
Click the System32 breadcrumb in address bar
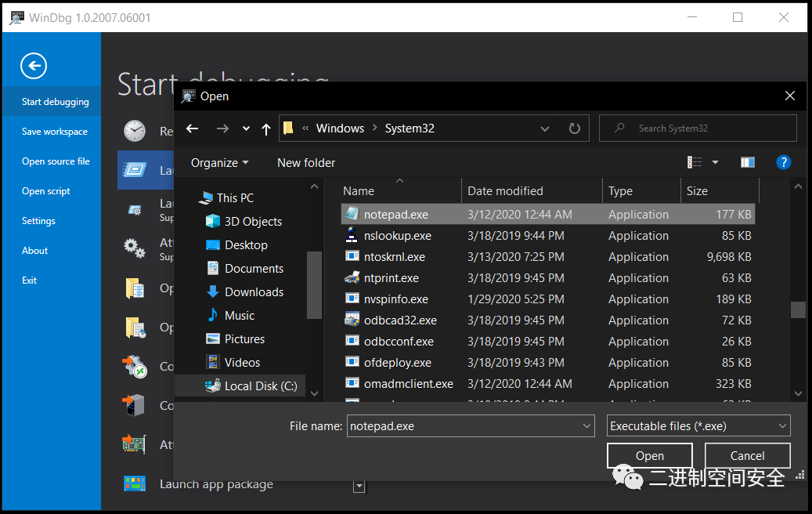click(x=410, y=128)
